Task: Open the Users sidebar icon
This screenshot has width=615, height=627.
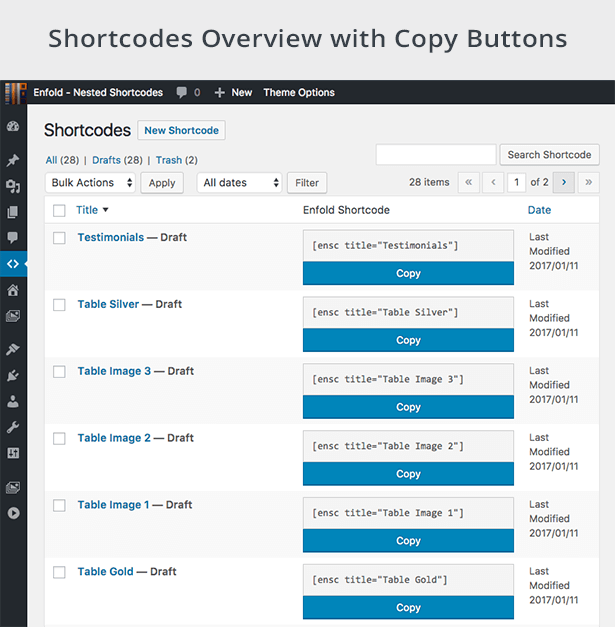Action: [13, 401]
